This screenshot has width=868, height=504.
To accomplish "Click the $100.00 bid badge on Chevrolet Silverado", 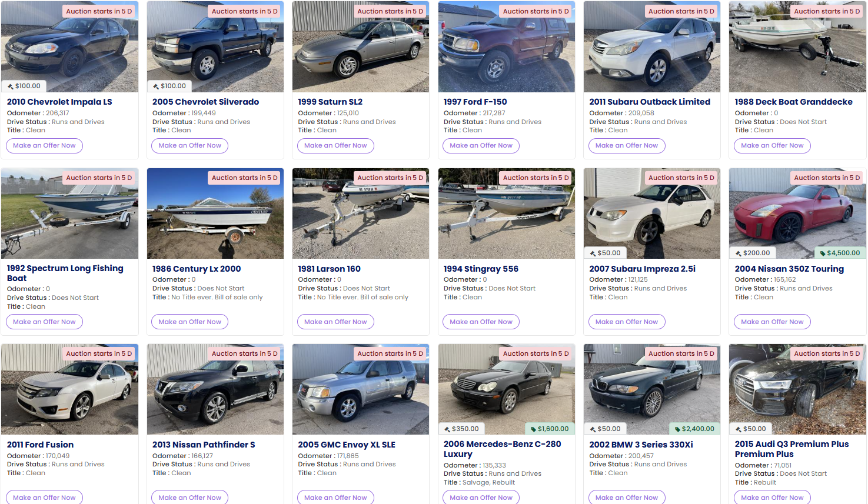I will (169, 86).
